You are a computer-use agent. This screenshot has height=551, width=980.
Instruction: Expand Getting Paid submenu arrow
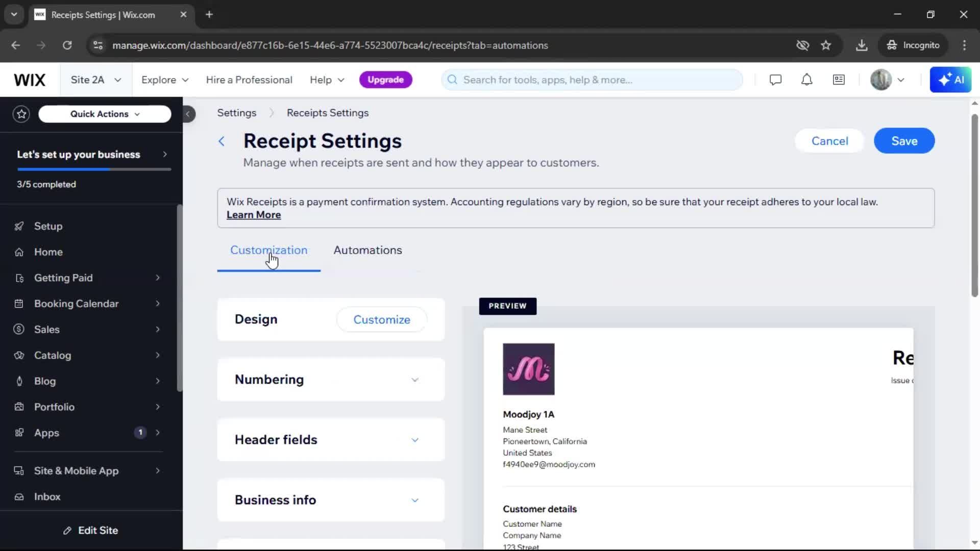(158, 278)
